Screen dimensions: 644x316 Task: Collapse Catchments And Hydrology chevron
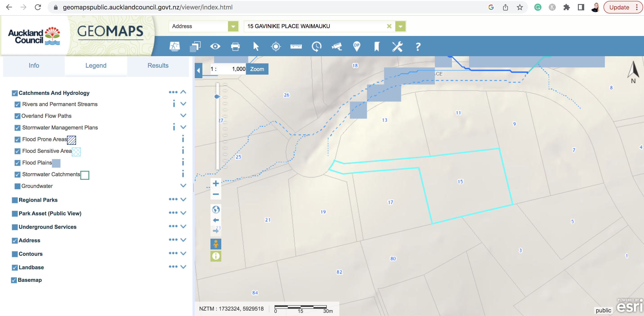(x=183, y=92)
